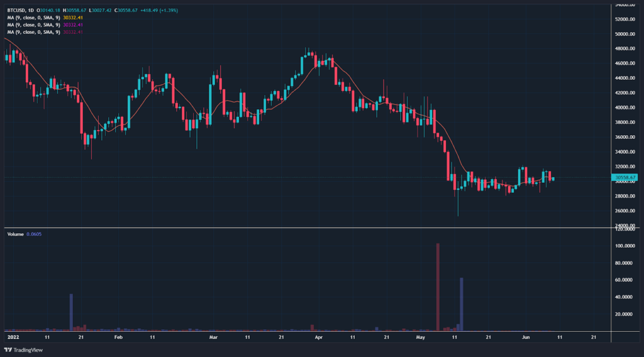Screen dimensions: 644x357
Task: Click the BTCUSD symbol title in legend
Action: 16,10
